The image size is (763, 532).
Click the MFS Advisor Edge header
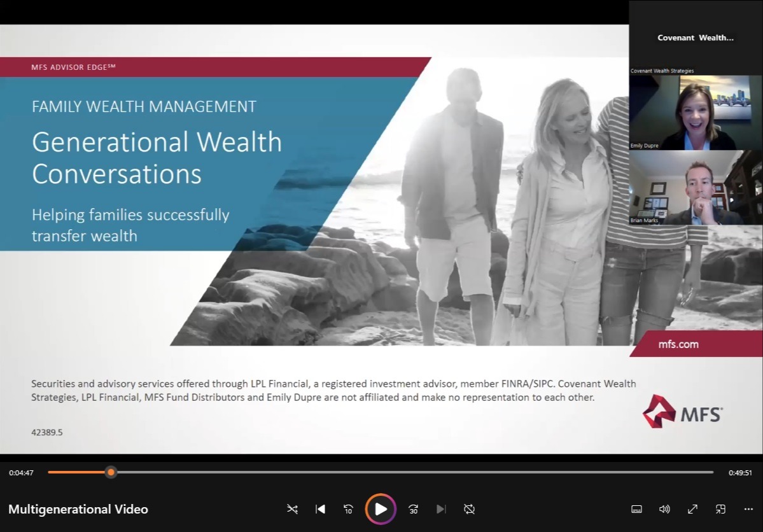(x=73, y=67)
